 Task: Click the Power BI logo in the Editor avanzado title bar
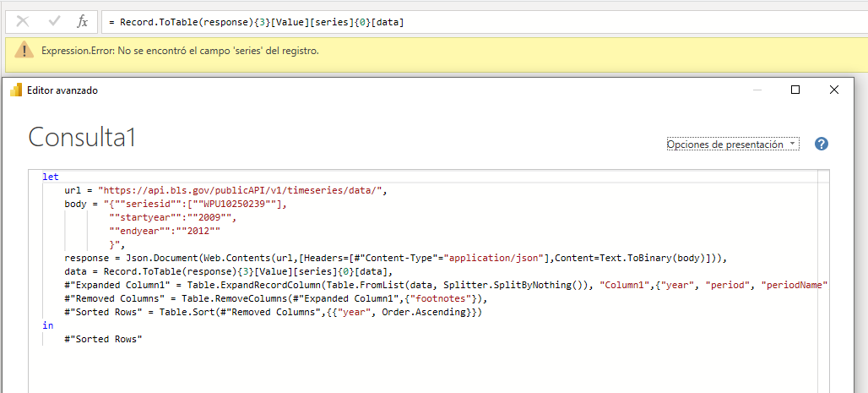[x=16, y=90]
